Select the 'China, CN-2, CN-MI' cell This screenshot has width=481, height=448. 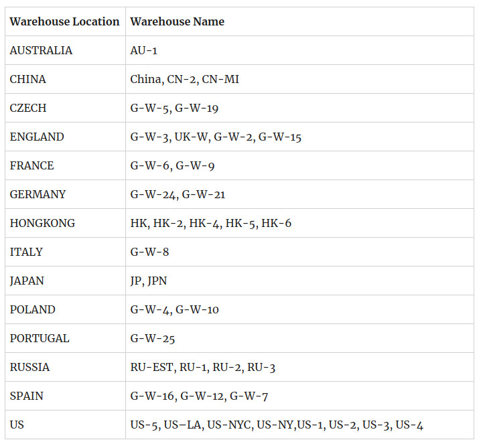point(299,79)
